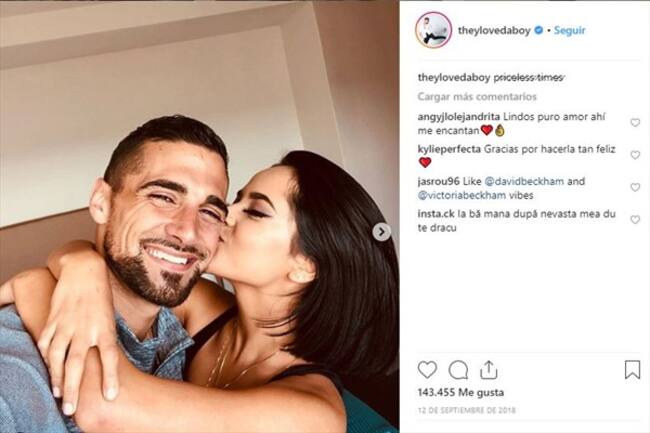
Task: Open @davidbeckham mention link
Action: pos(524,181)
